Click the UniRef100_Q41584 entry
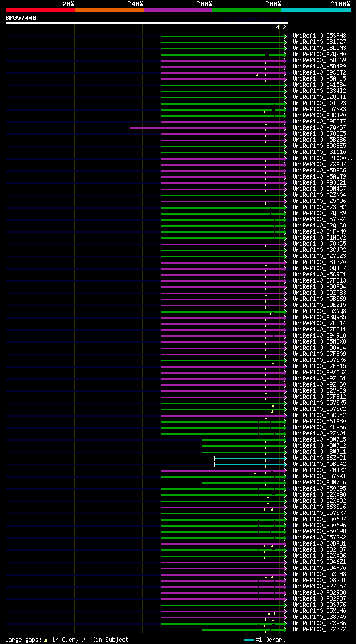This screenshot has width=356, height=644. [x=319, y=85]
